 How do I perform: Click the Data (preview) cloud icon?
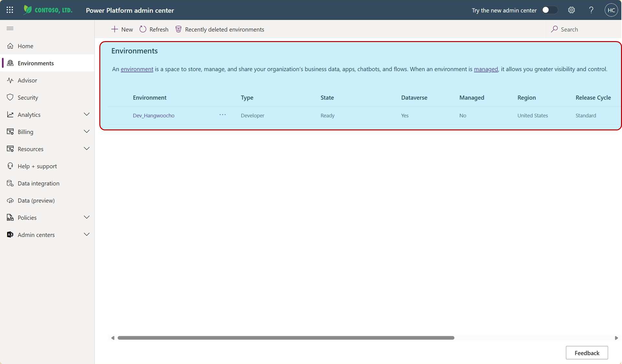point(10,200)
